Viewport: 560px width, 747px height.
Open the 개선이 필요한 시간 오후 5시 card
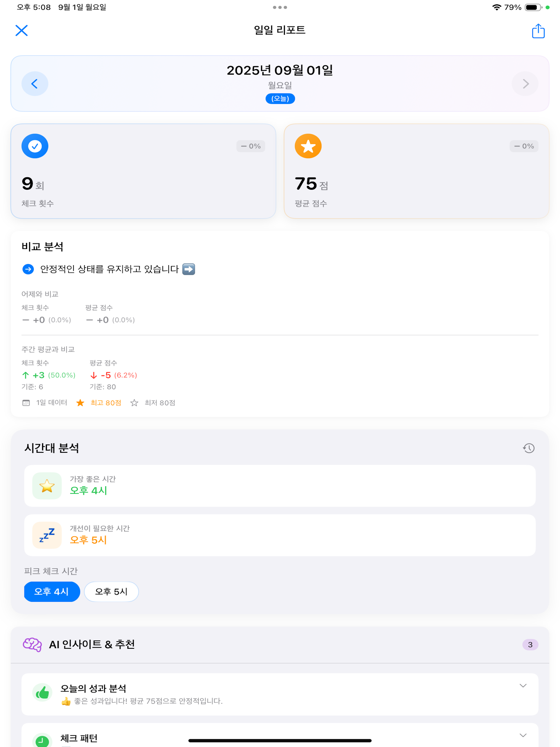(280, 535)
